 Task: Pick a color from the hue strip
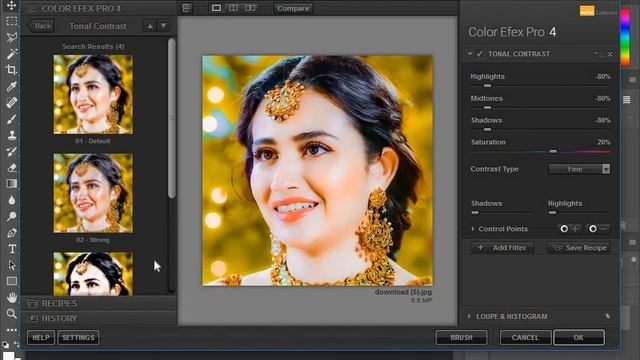625,37
